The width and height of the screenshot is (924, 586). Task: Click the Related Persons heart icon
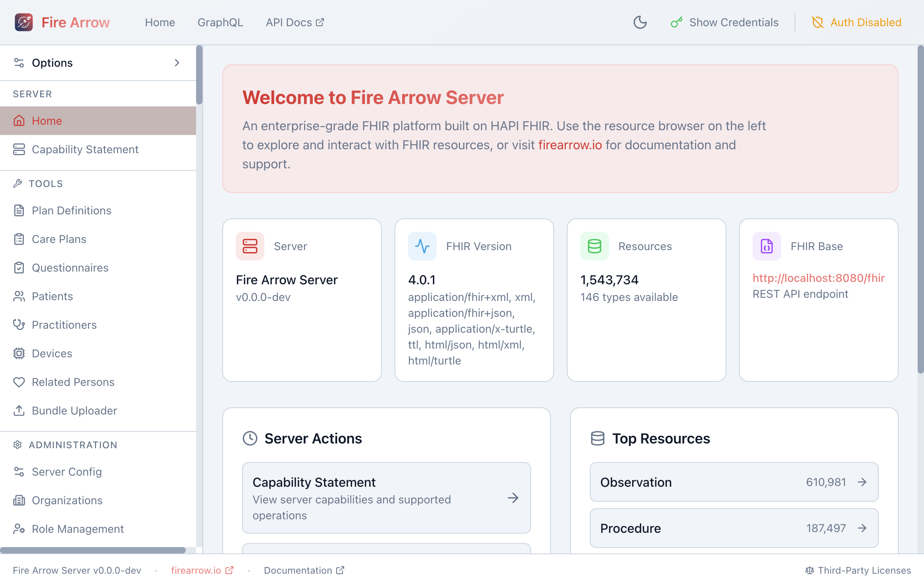coord(19,382)
